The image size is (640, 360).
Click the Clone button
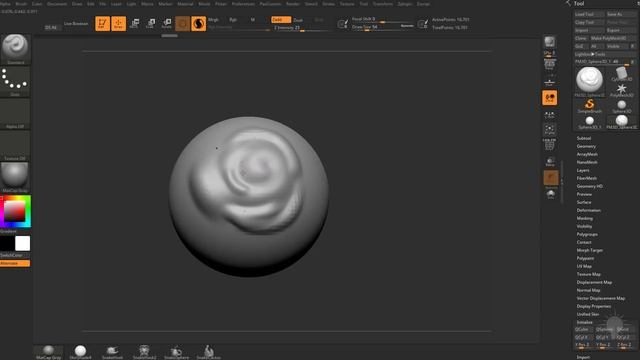point(581,38)
